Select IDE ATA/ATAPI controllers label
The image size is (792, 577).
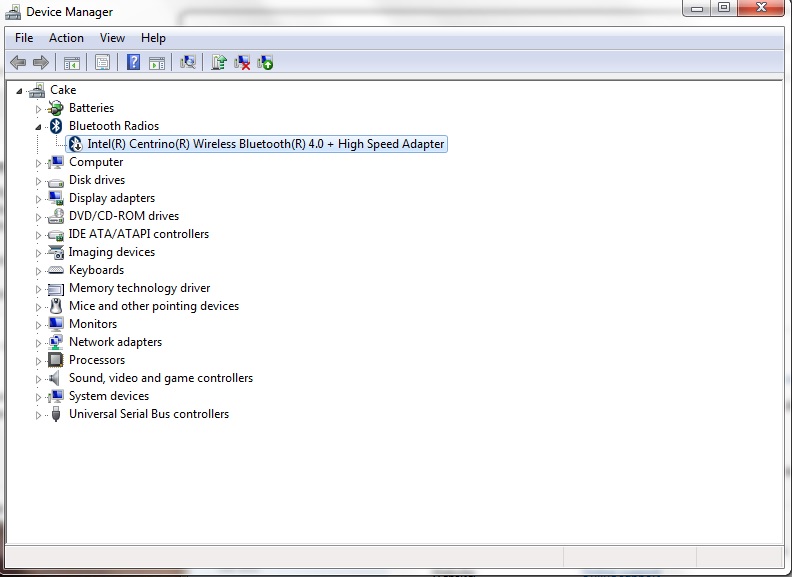[x=138, y=234]
